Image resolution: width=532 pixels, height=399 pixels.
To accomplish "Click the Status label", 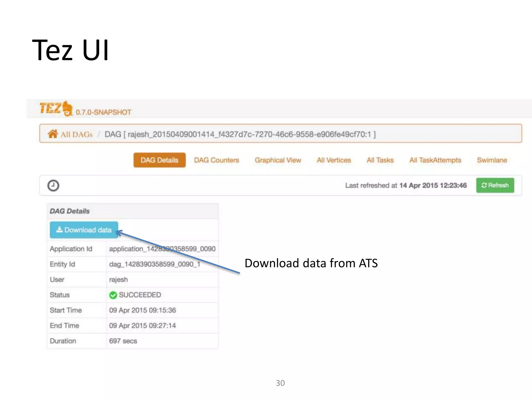I will (x=60, y=295).
